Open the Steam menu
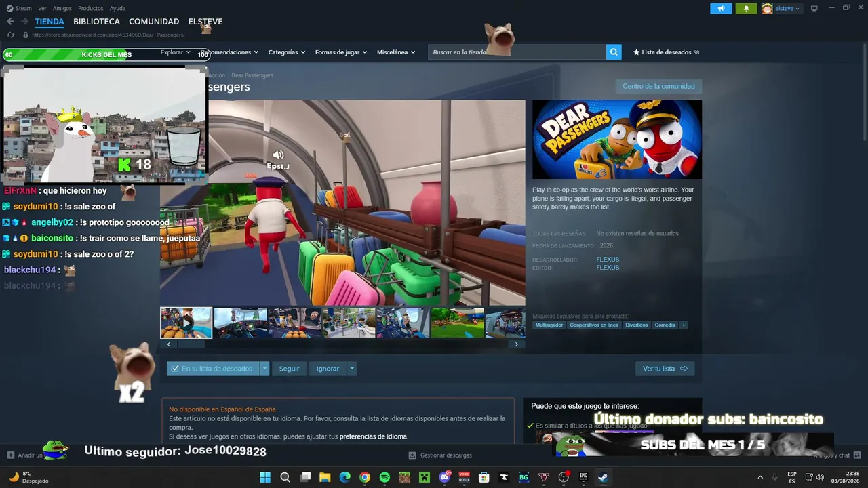This screenshot has width=868, height=488. click(x=20, y=8)
